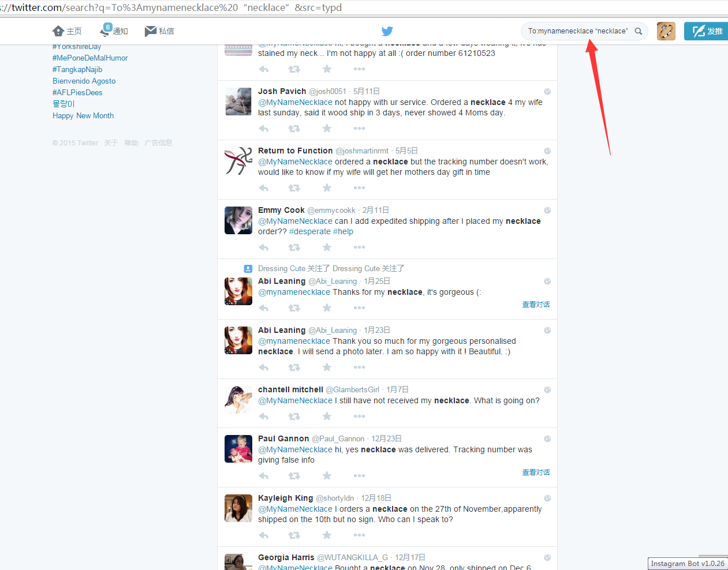Image resolution: width=728 pixels, height=570 pixels.
Task: Favorite Josh Pavich's tweet
Action: (327, 129)
